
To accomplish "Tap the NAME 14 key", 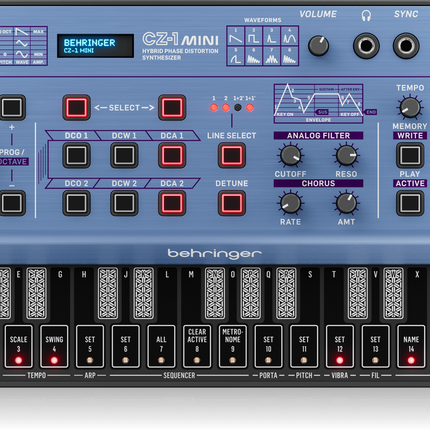I will [411, 347].
